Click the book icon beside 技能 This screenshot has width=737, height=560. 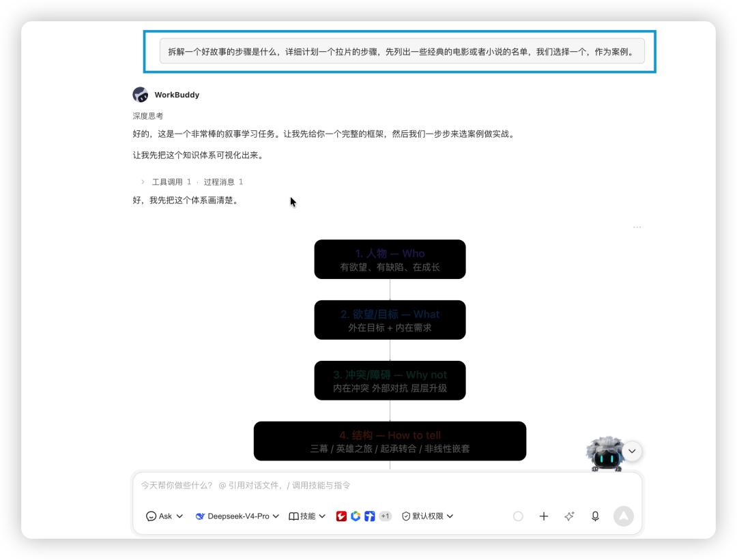[x=293, y=516]
